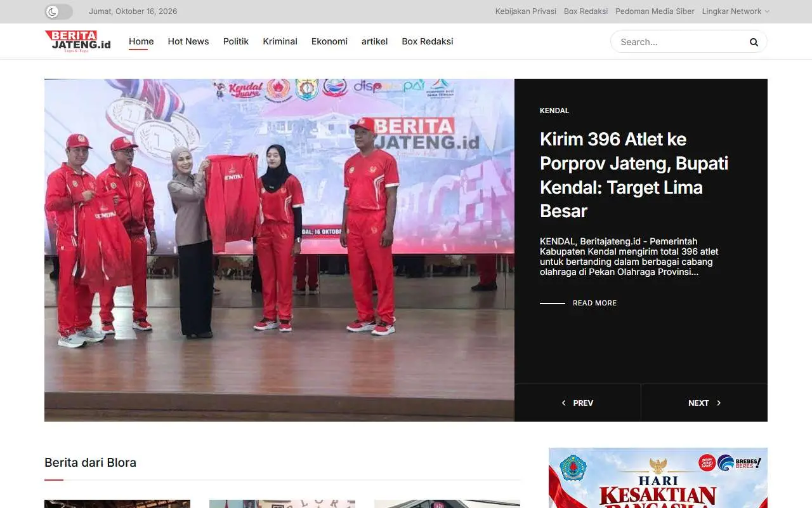Open Box Redaksi in the main navigation

click(x=428, y=41)
